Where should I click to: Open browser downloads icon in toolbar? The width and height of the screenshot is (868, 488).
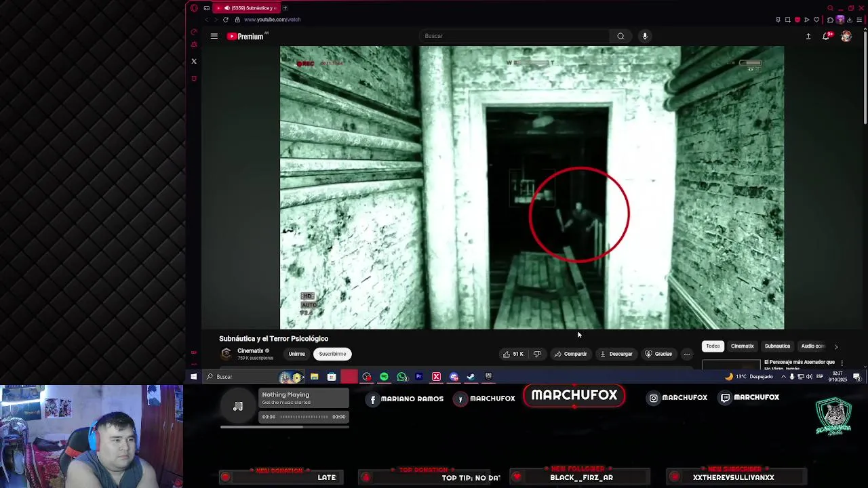pos(850,20)
